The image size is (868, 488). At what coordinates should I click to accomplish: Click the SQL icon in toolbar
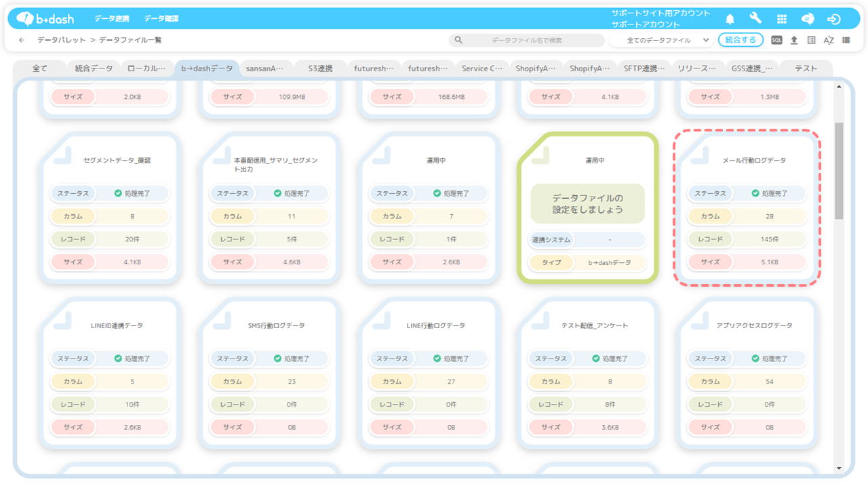point(776,40)
